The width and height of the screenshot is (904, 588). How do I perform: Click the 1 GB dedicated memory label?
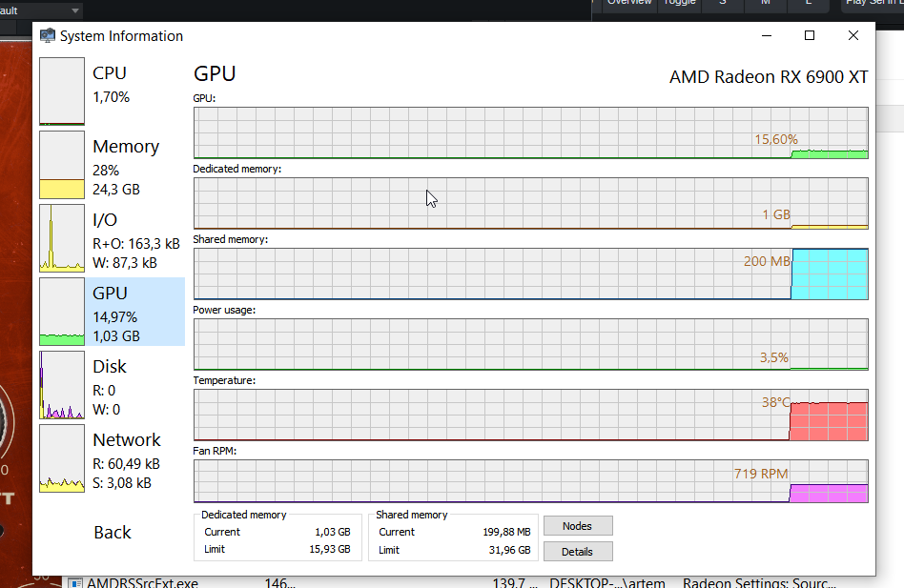point(776,214)
